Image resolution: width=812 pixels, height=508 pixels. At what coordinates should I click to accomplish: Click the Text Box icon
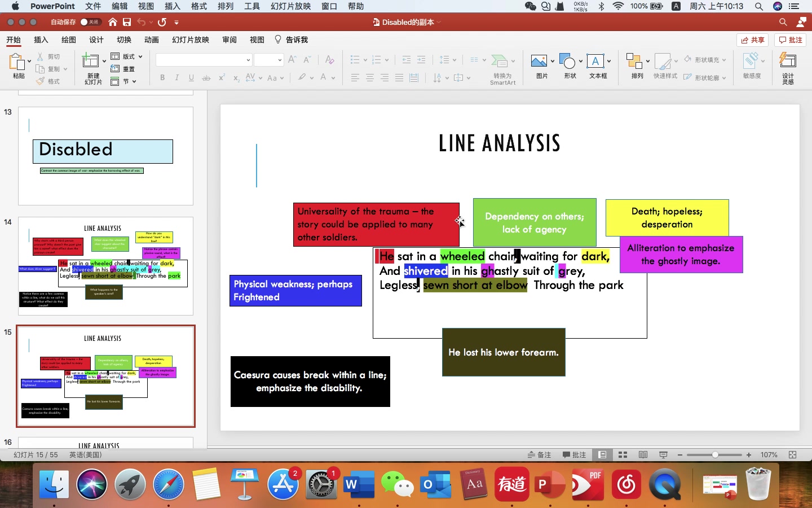point(595,61)
